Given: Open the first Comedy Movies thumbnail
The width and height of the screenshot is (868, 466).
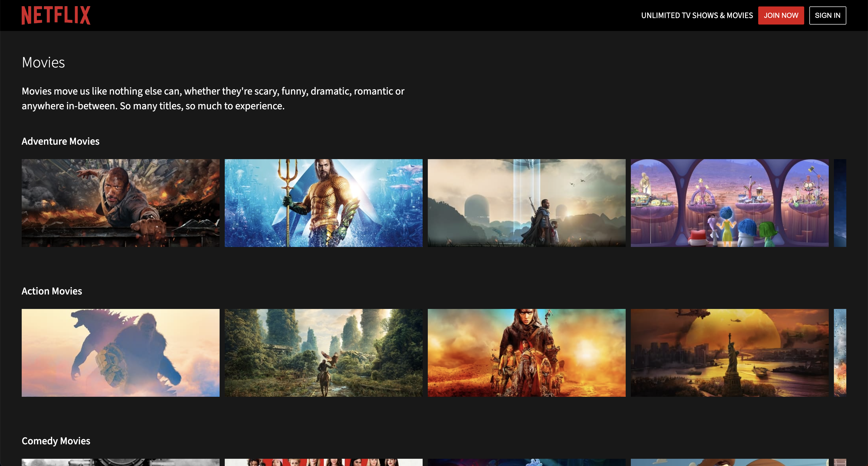Looking at the screenshot, I should pos(120,462).
